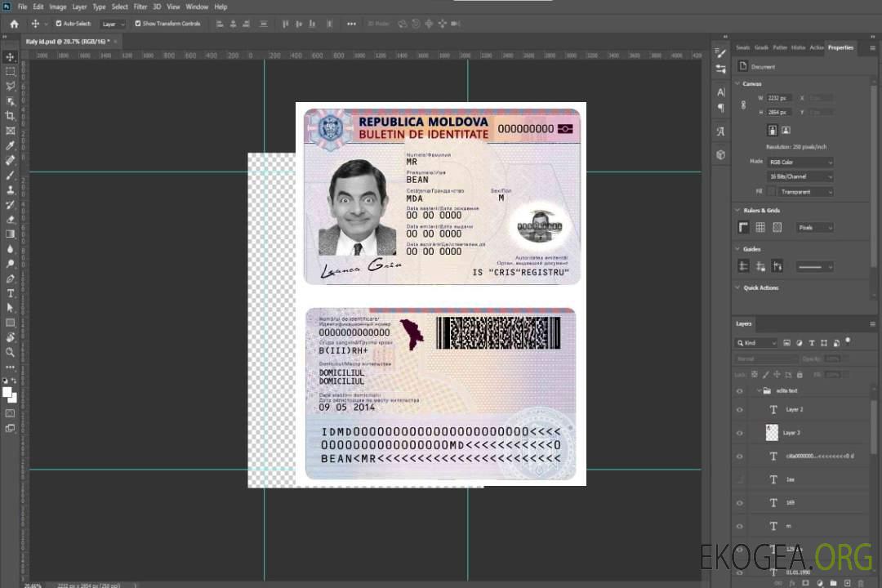The width and height of the screenshot is (882, 588).
Task: Open the Filter menu
Action: [x=140, y=7]
